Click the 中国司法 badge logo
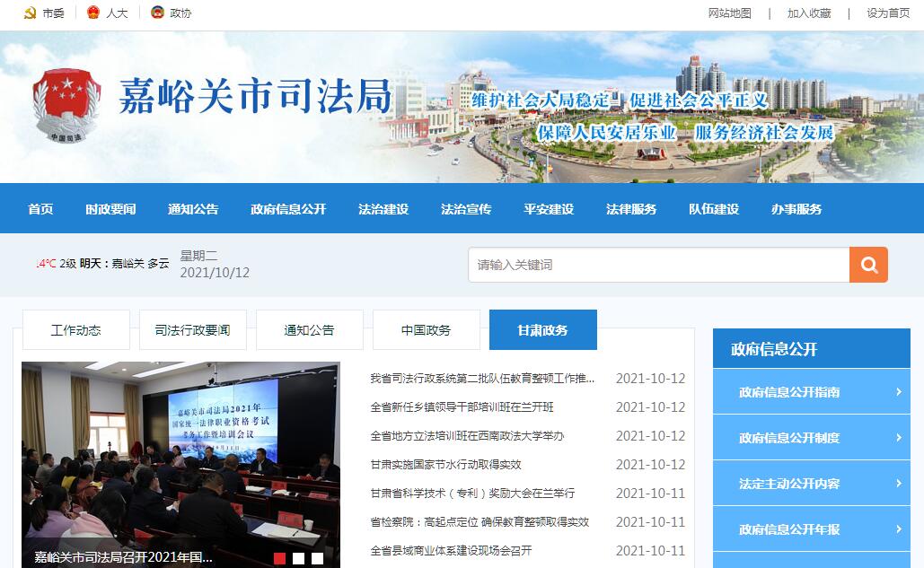924x568 pixels. click(65, 106)
